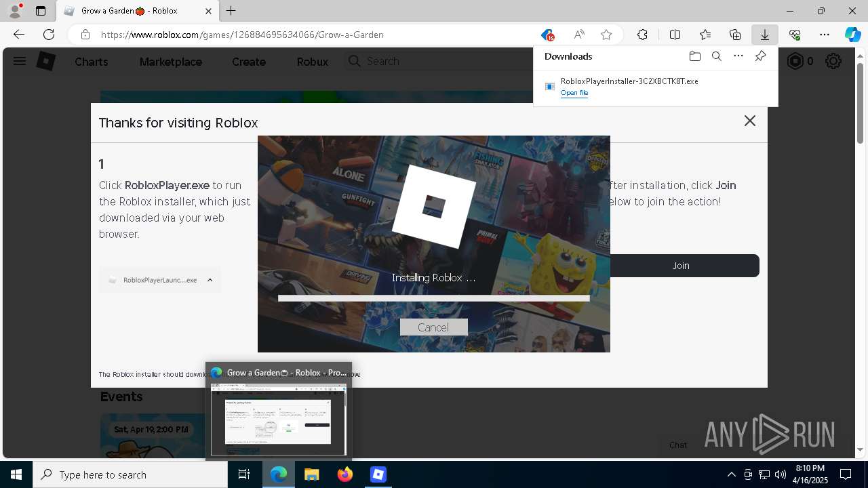Expand RobloxPlayerLauncher.exe download chevron

click(x=210, y=280)
